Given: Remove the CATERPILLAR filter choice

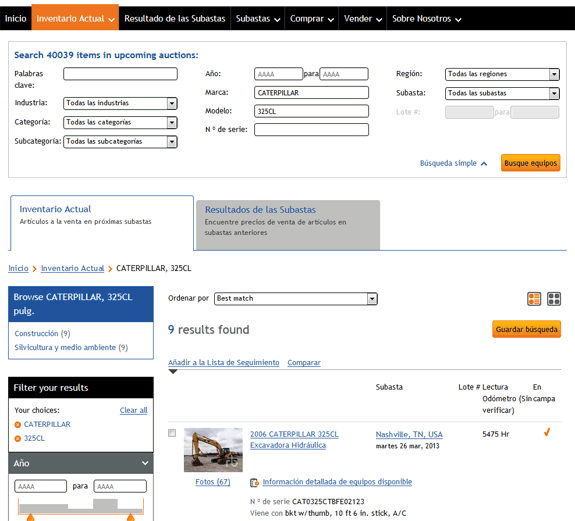Looking at the screenshot, I should click(17, 425).
